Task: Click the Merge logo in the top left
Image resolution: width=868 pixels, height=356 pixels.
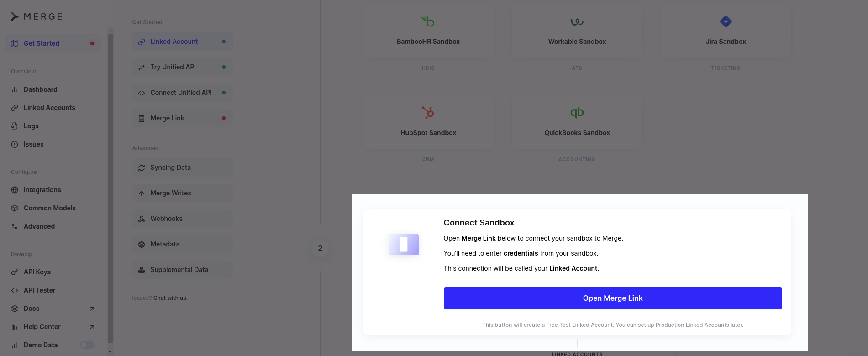Action: pos(37,16)
